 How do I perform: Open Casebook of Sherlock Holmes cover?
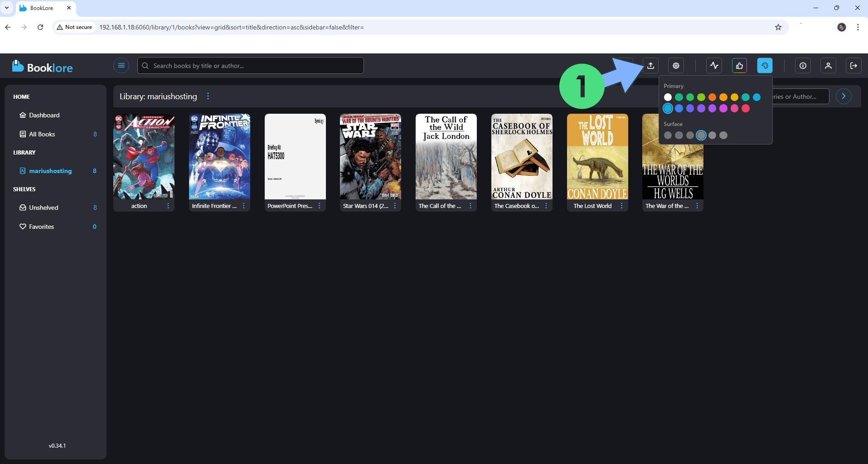point(522,156)
